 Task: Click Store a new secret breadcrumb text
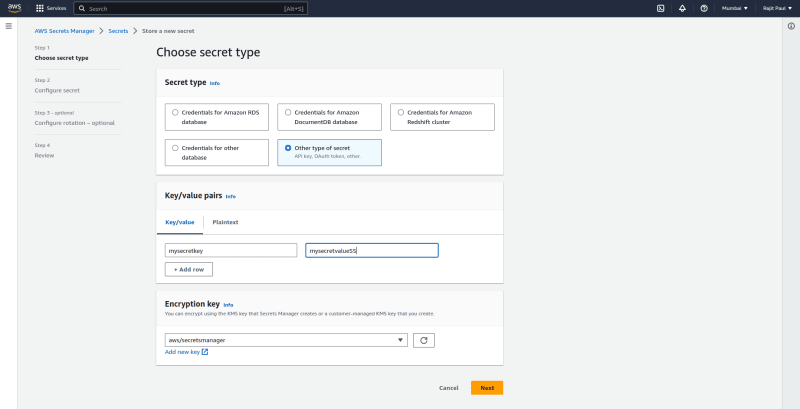click(168, 31)
